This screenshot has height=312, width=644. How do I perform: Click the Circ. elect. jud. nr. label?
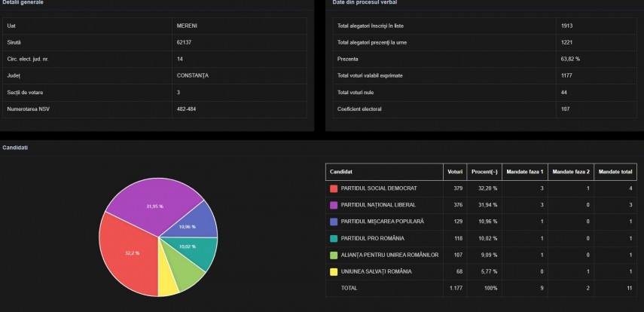pyautogui.click(x=28, y=60)
